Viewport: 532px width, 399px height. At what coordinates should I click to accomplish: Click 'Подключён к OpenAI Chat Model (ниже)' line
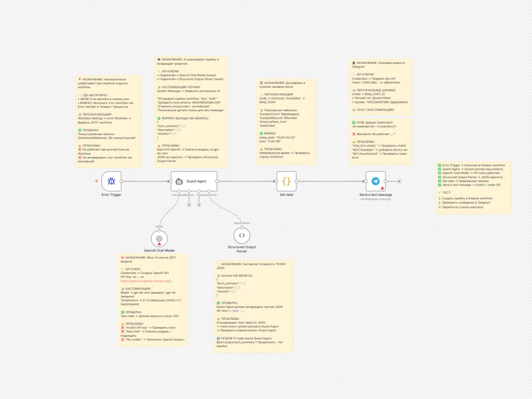186,76
